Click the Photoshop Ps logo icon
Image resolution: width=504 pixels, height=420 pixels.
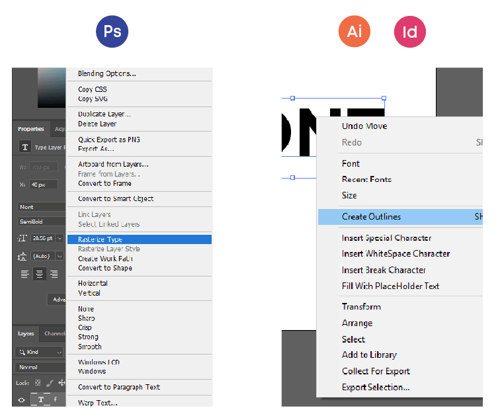[x=112, y=32]
